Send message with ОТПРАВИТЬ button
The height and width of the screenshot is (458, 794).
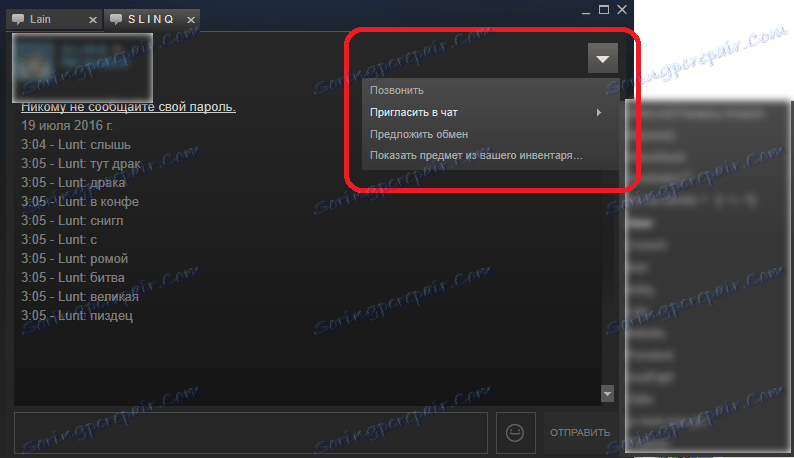580,433
